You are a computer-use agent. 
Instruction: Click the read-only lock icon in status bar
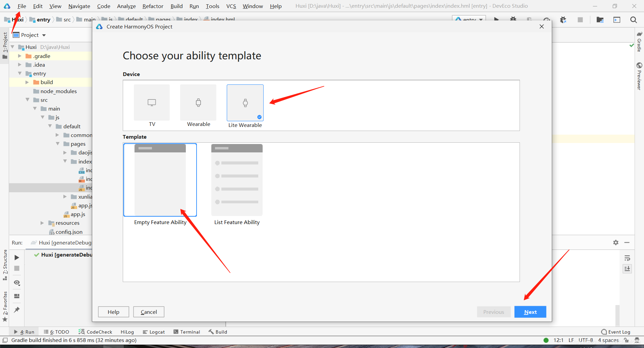(626, 340)
